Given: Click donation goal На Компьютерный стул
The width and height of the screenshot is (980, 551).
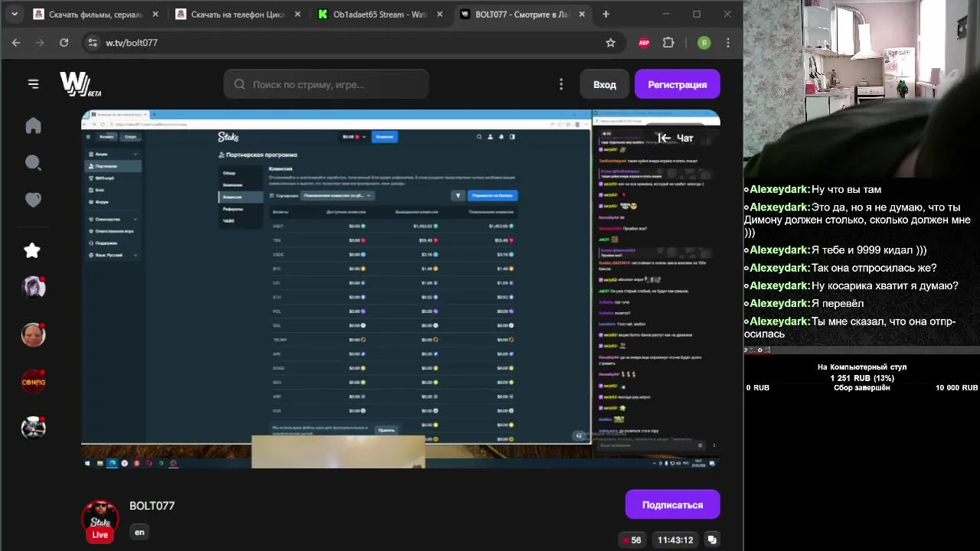Looking at the screenshot, I should [x=861, y=367].
